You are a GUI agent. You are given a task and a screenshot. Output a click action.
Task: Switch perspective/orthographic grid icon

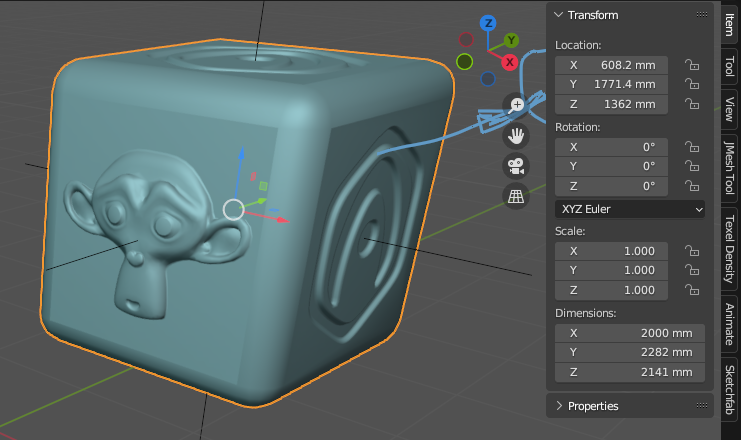pyautogui.click(x=516, y=196)
